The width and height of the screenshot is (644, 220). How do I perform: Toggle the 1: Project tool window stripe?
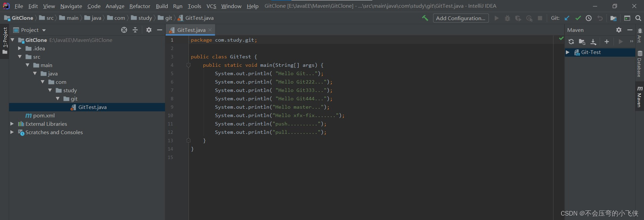5,41
